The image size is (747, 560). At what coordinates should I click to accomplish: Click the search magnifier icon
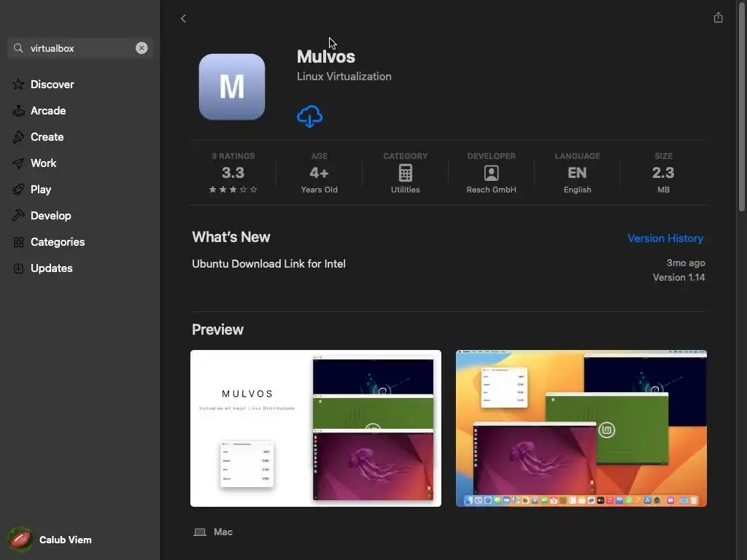pyautogui.click(x=18, y=48)
